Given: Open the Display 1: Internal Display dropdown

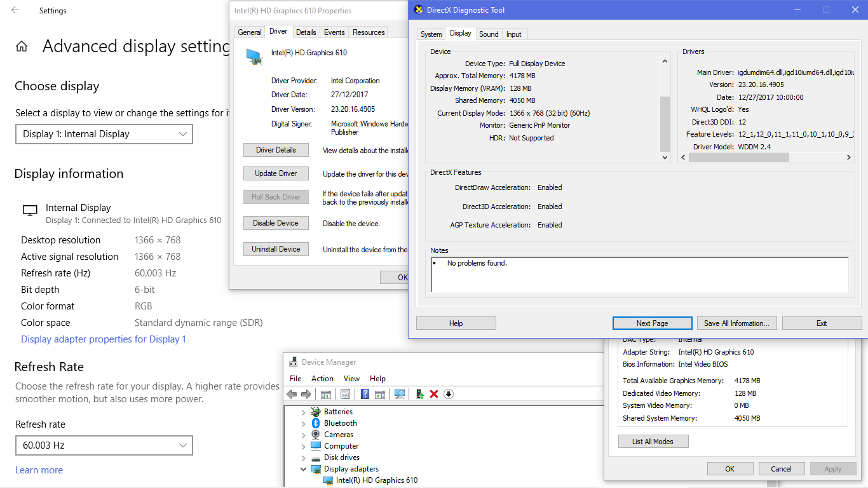Looking at the screenshot, I should [x=104, y=134].
